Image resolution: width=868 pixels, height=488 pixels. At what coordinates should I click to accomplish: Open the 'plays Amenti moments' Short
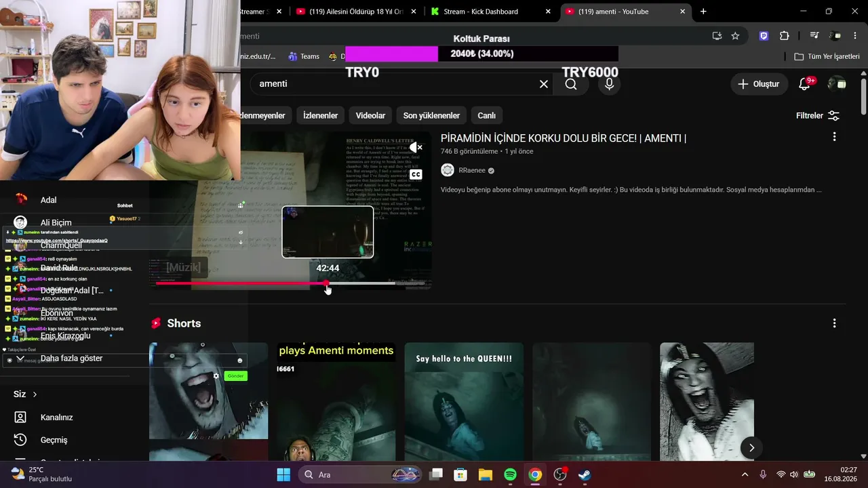point(336,401)
